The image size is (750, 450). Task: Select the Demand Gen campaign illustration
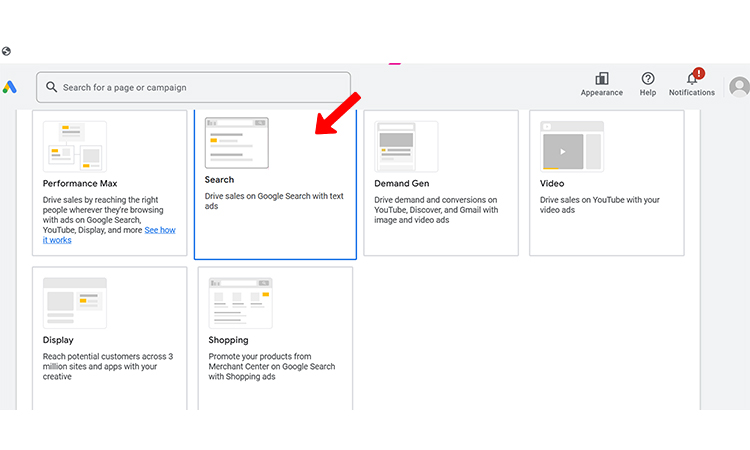pos(406,146)
